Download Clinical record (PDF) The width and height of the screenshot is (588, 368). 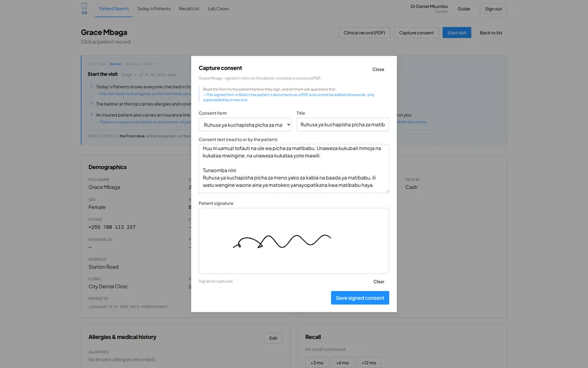click(x=364, y=33)
